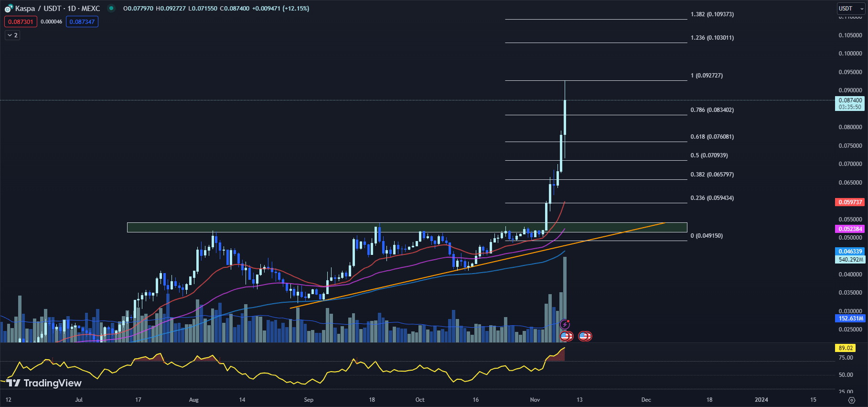
Task: Click the current price label 0.087400
Action: [x=850, y=100]
